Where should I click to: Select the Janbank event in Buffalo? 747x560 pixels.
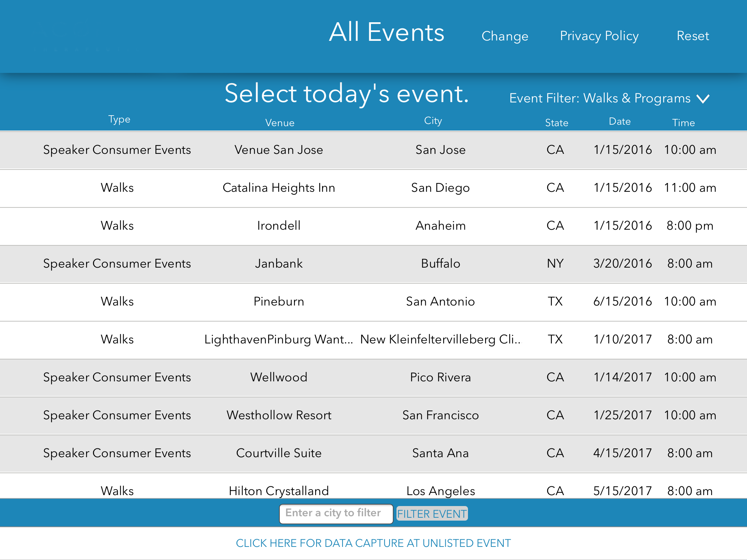[373, 264]
